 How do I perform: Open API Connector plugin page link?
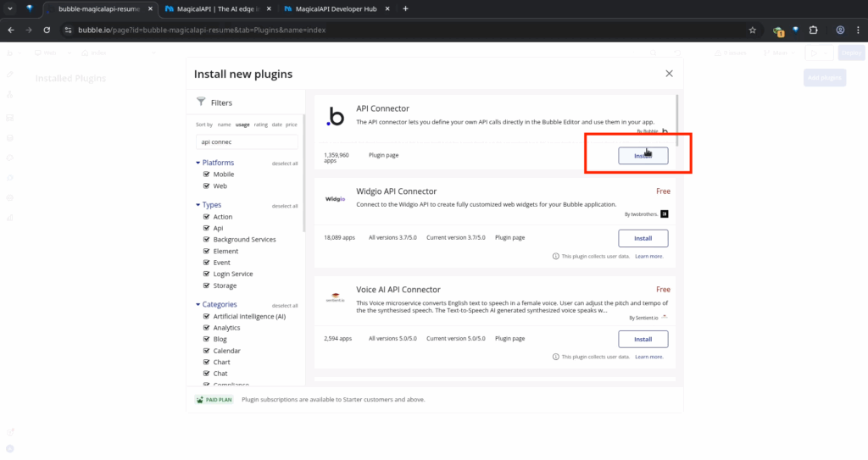[384, 155]
